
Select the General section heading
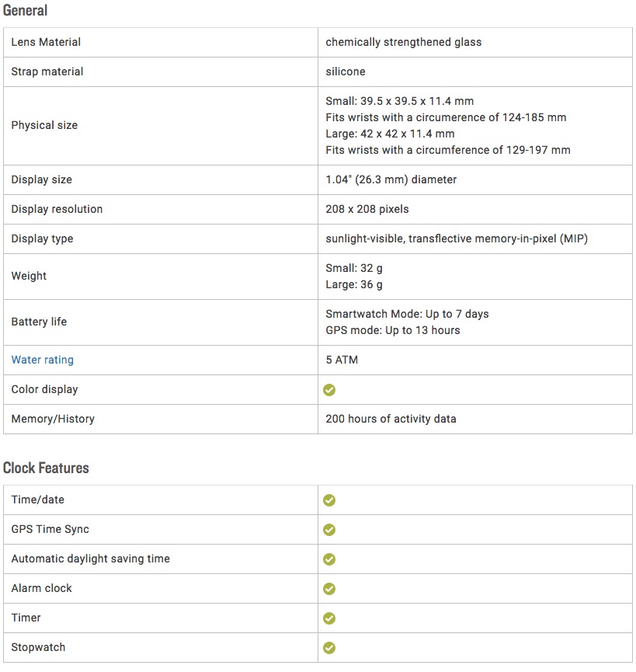(x=26, y=10)
